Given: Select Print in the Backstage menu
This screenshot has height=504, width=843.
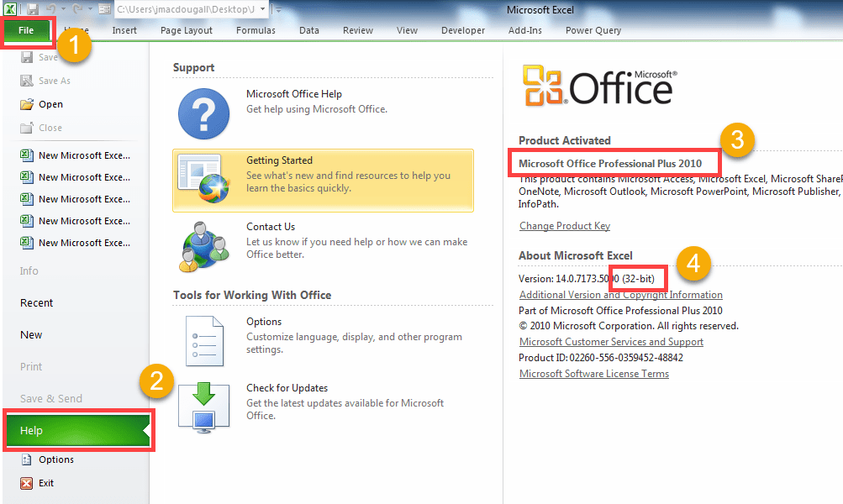Looking at the screenshot, I should [31, 366].
